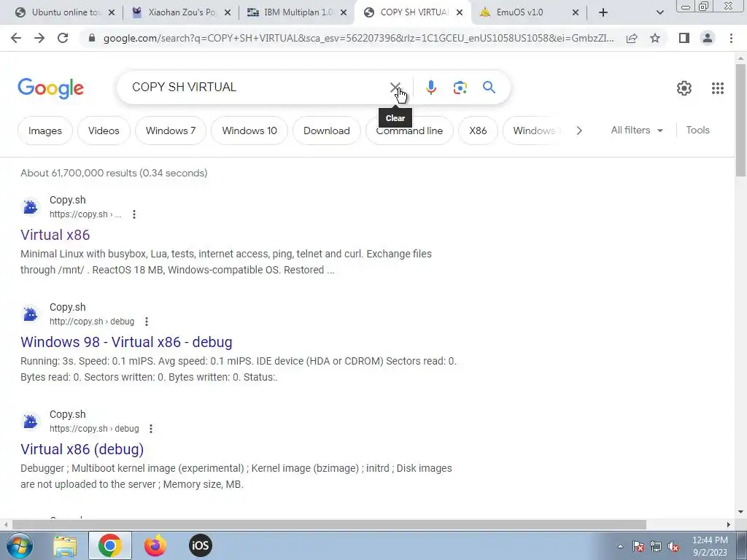Open the Google apps grid
Viewport: 747px width, 560px height.
pos(718,87)
